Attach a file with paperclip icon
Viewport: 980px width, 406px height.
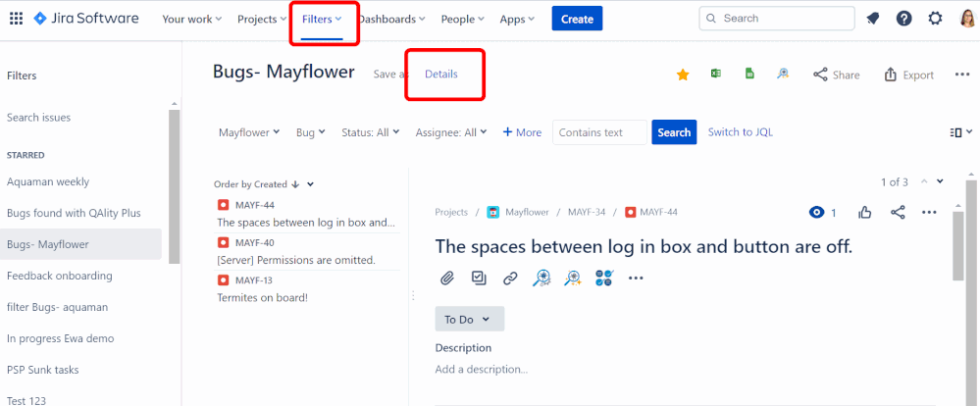coord(447,278)
